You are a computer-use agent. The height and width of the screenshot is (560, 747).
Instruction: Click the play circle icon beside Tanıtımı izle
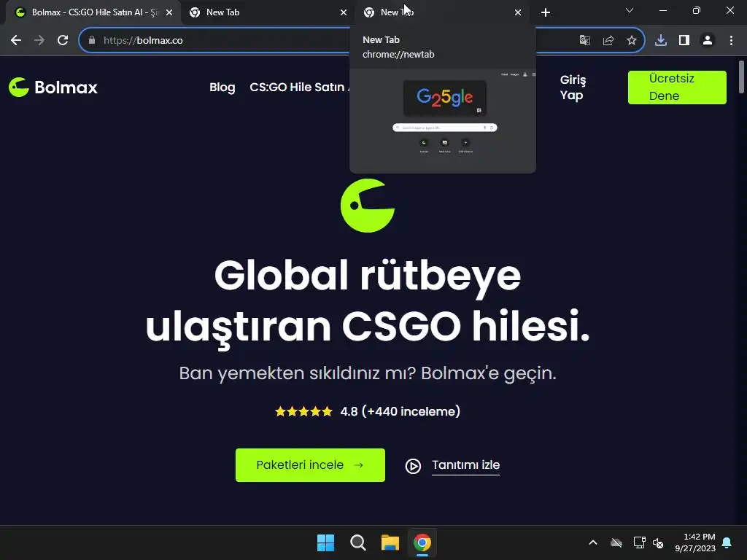pyautogui.click(x=413, y=466)
